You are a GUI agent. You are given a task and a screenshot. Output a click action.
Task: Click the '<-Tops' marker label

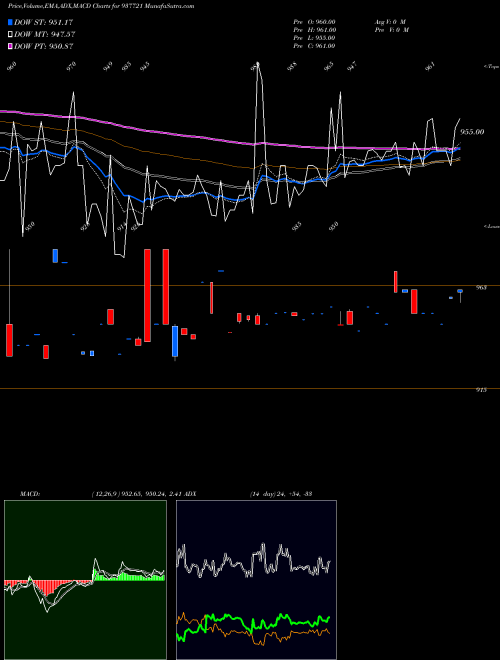tap(492, 67)
